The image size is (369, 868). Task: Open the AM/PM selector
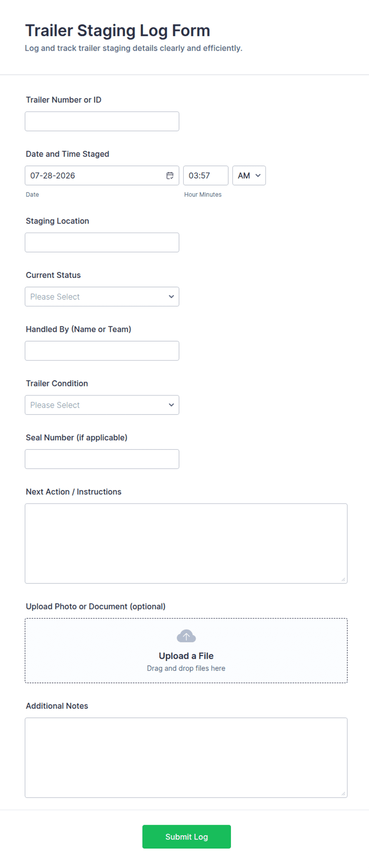click(x=249, y=176)
